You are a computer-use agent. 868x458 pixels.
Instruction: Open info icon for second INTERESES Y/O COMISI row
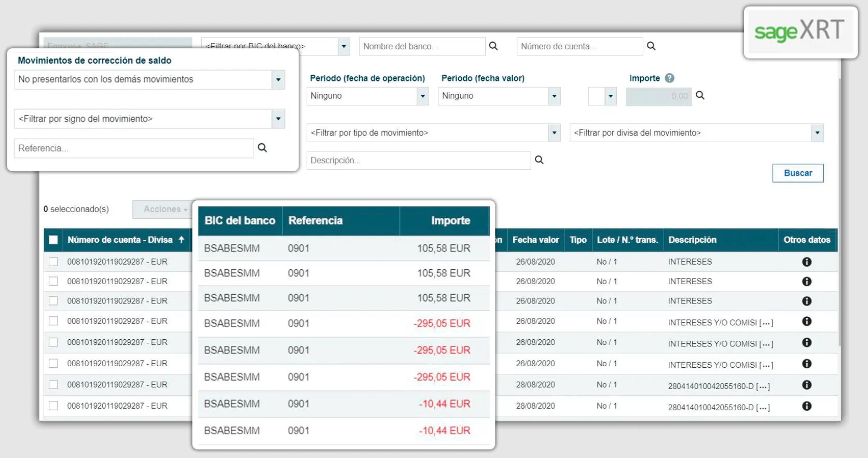coord(807,343)
